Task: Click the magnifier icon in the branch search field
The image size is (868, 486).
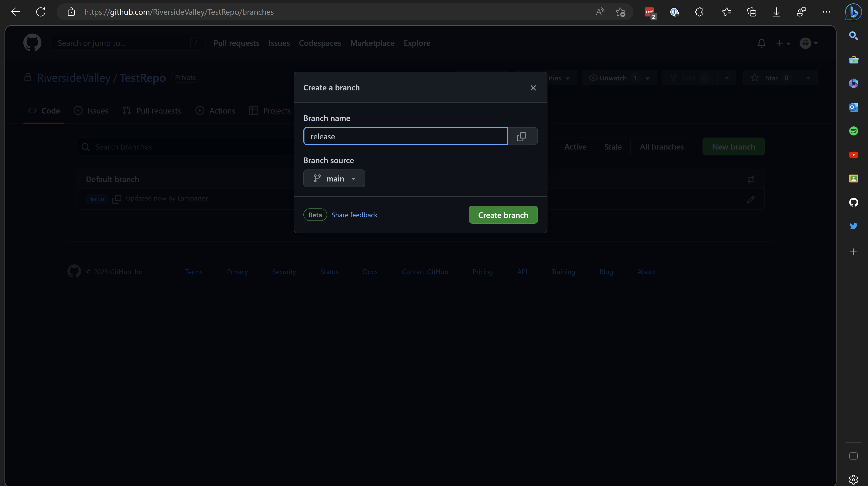Action: point(86,147)
